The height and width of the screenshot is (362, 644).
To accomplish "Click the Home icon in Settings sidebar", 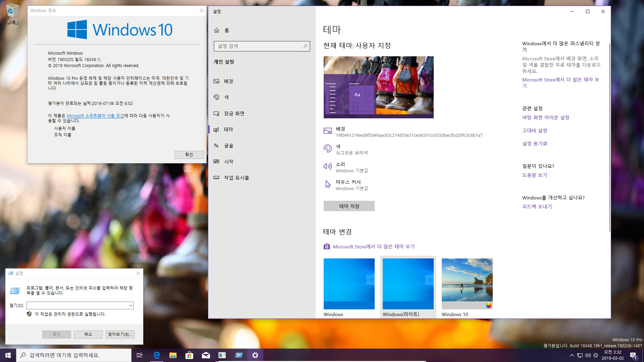I will coord(217,31).
